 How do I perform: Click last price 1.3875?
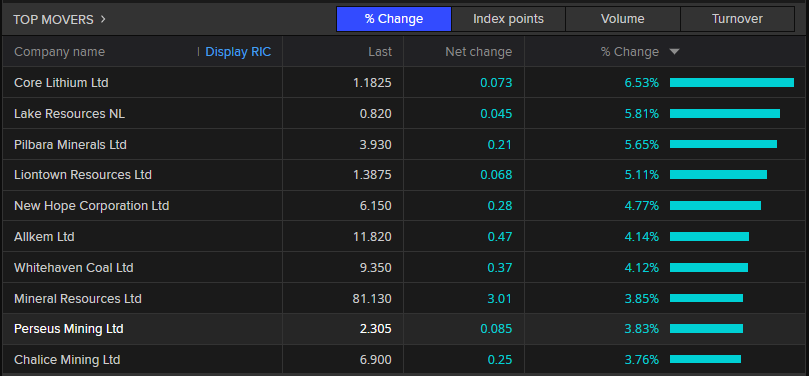(x=372, y=175)
